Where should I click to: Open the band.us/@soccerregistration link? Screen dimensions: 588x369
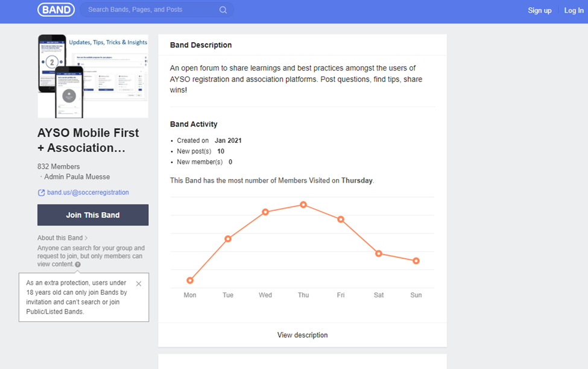88,193
